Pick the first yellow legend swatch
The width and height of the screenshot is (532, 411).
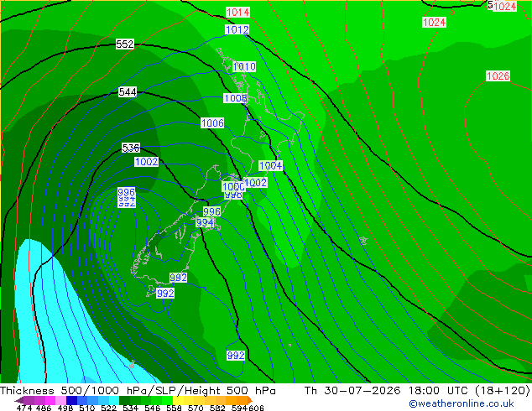tap(178, 400)
